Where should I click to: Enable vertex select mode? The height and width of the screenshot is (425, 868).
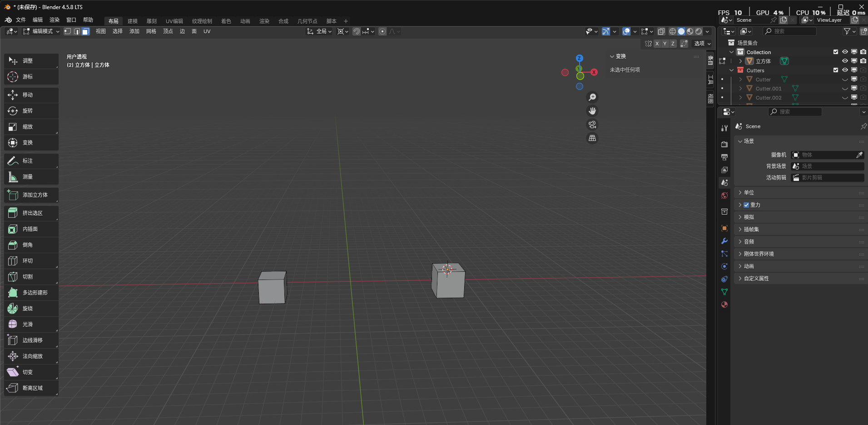(x=68, y=31)
